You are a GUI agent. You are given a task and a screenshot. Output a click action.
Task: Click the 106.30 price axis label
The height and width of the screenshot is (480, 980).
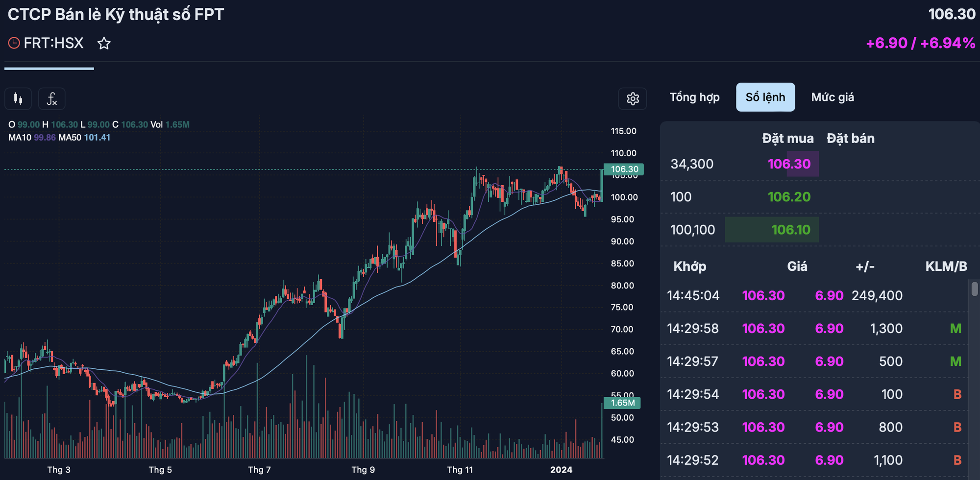[624, 169]
